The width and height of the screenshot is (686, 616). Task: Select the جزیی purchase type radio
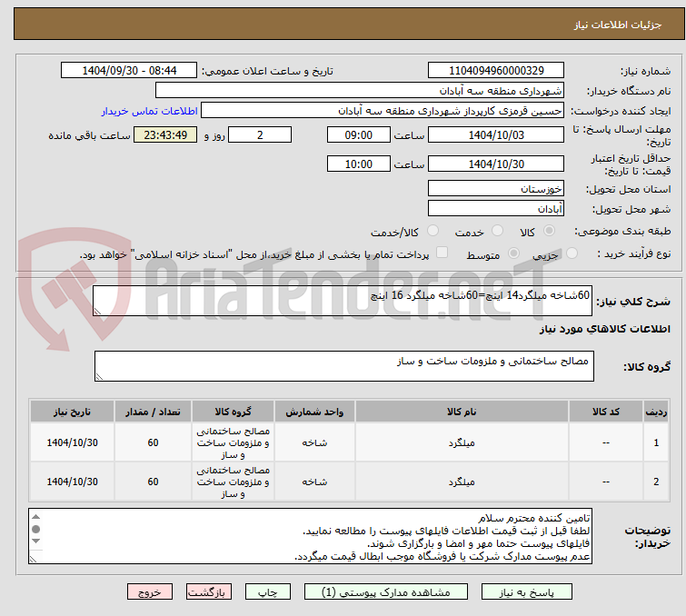pyautogui.click(x=572, y=253)
